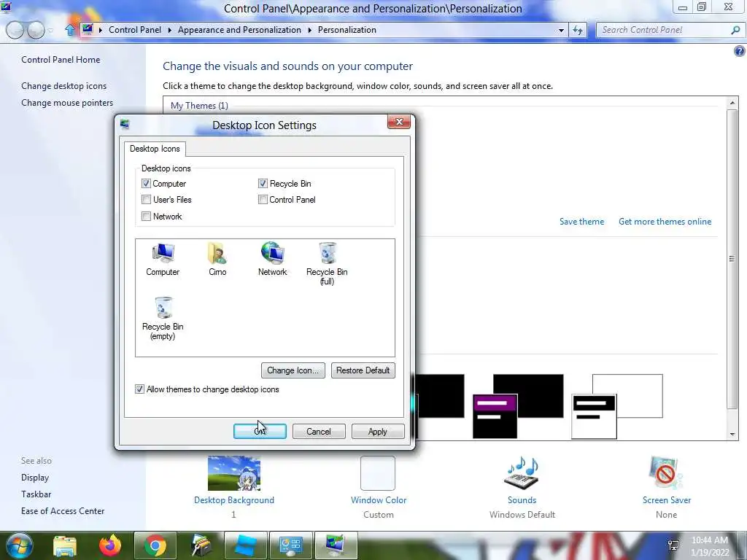Click the taskbar clock and date
The width and height of the screenshot is (747, 560).
(x=710, y=546)
